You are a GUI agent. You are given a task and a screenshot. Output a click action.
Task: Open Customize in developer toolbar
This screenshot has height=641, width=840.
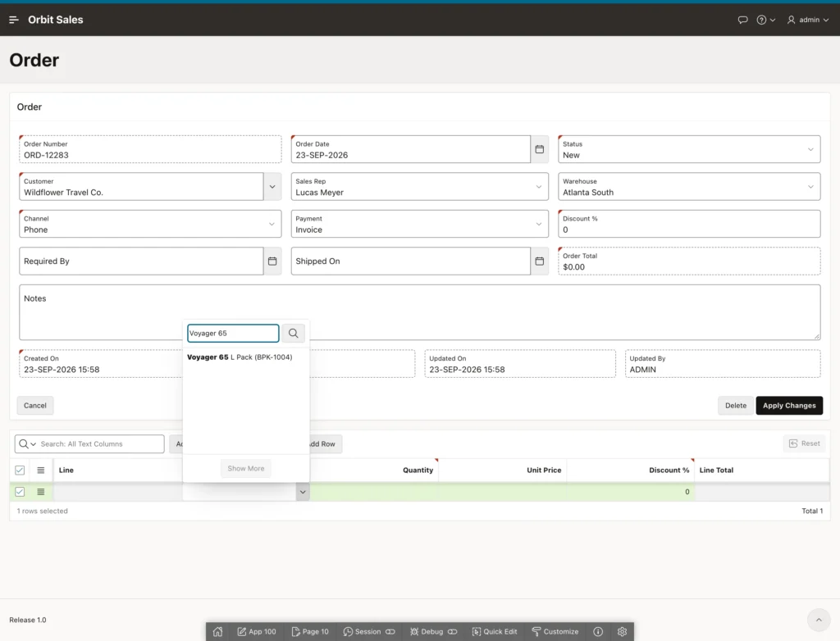tap(555, 631)
